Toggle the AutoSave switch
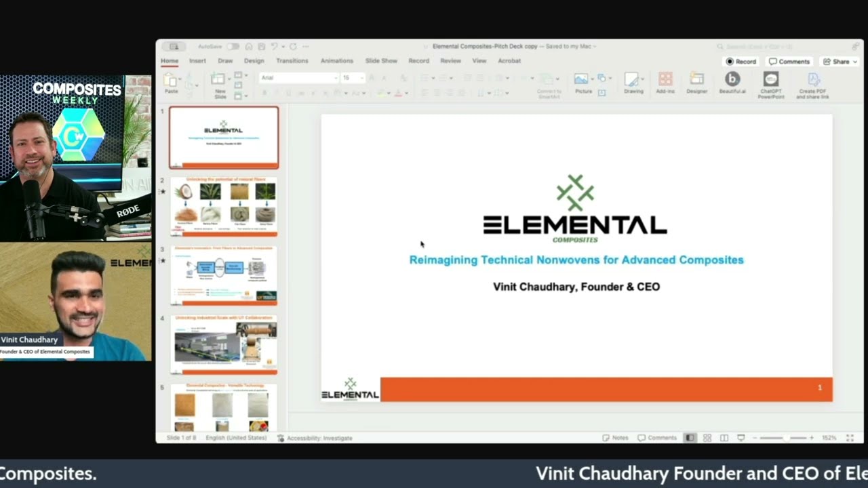Image resolution: width=868 pixels, height=488 pixels. point(233,46)
